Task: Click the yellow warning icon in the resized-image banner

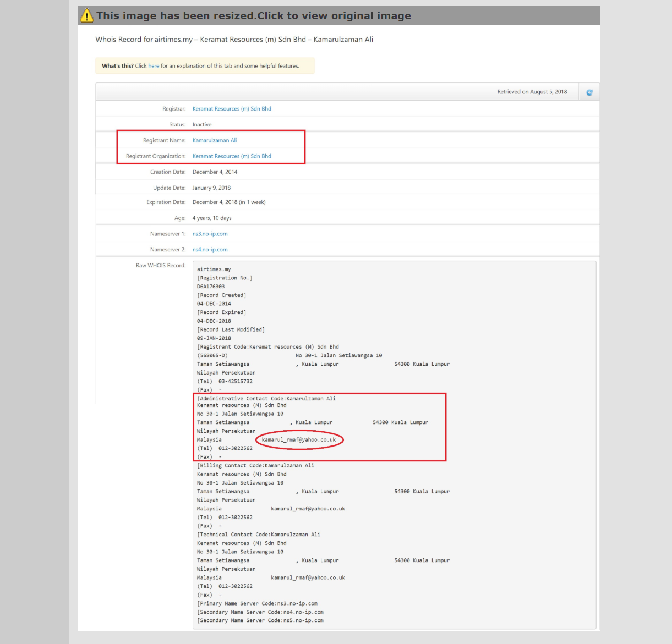Action: (86, 15)
